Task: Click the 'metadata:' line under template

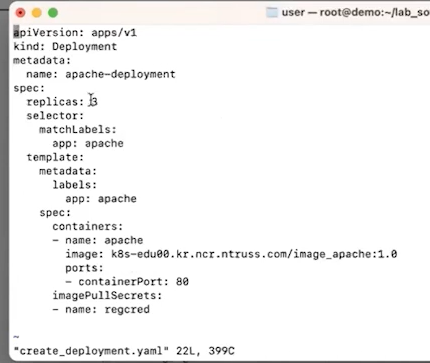Action: click(68, 171)
